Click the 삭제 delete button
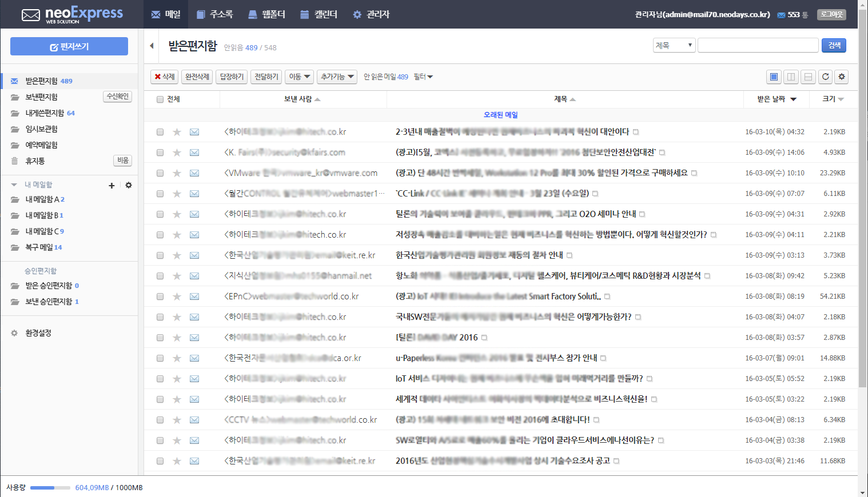 point(165,77)
